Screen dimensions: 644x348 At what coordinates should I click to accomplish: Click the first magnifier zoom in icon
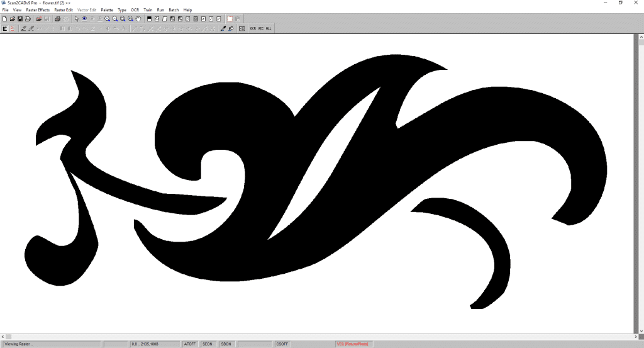(107, 19)
